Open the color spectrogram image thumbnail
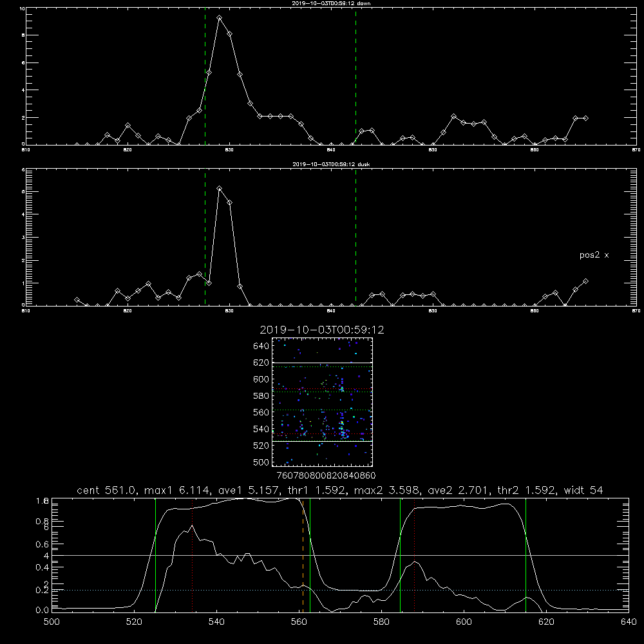 point(323,402)
